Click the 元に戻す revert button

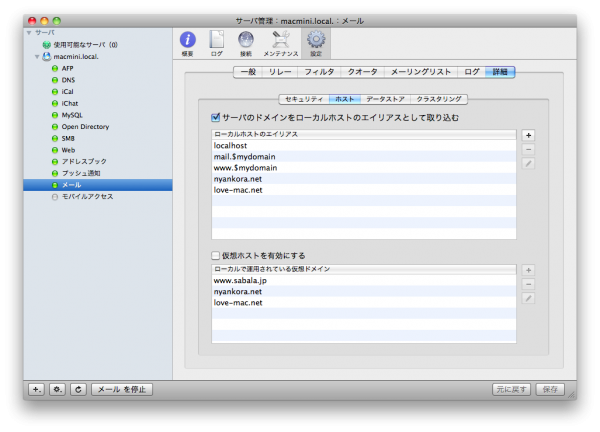point(511,390)
